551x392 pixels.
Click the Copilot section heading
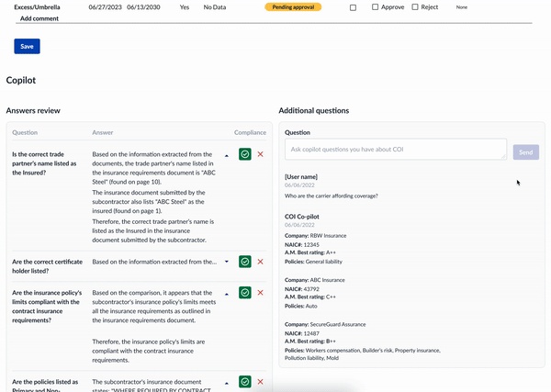[21, 80]
